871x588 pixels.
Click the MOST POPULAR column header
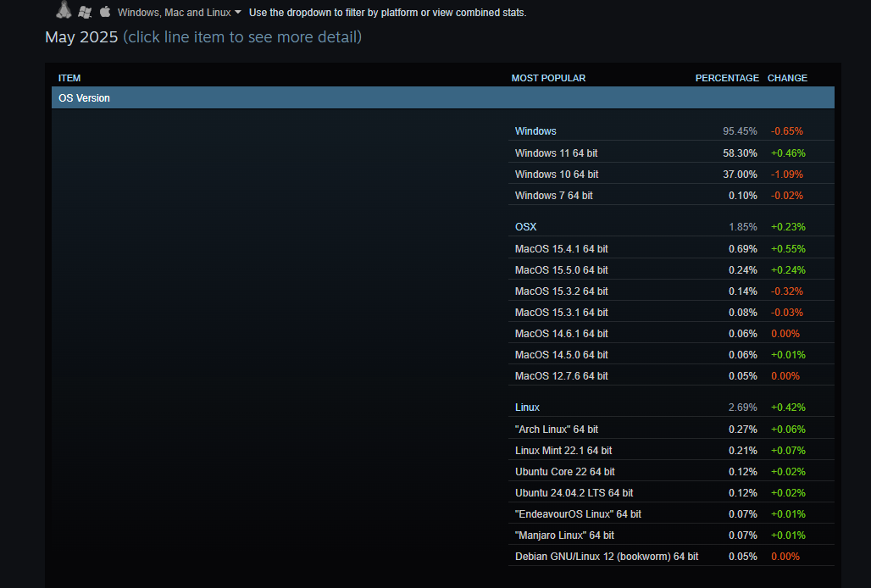click(x=548, y=78)
